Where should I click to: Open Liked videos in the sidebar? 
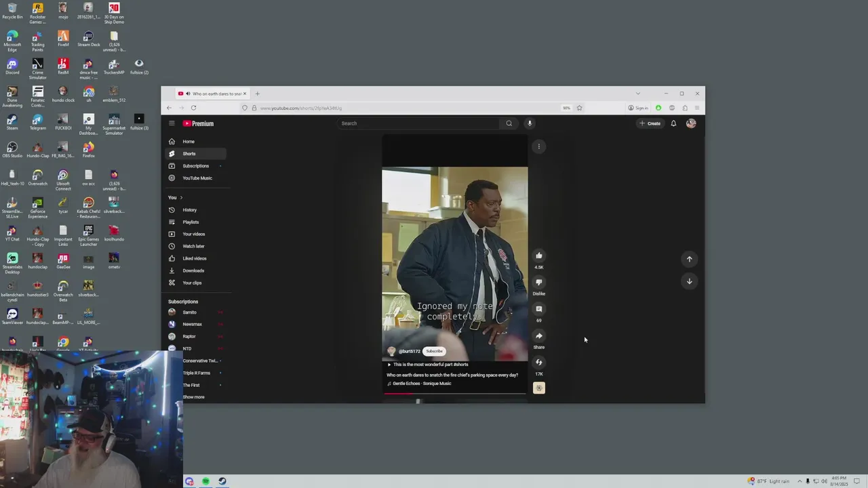coord(197,258)
